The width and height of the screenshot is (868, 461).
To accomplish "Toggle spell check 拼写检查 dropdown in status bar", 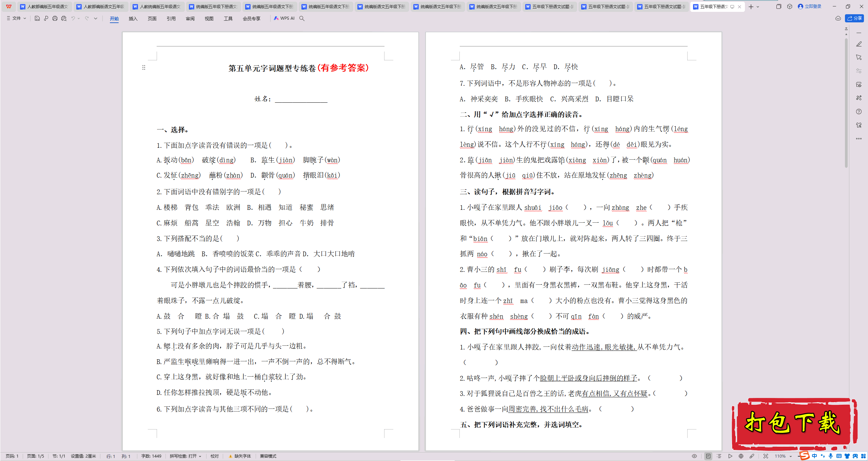I will [185, 456].
